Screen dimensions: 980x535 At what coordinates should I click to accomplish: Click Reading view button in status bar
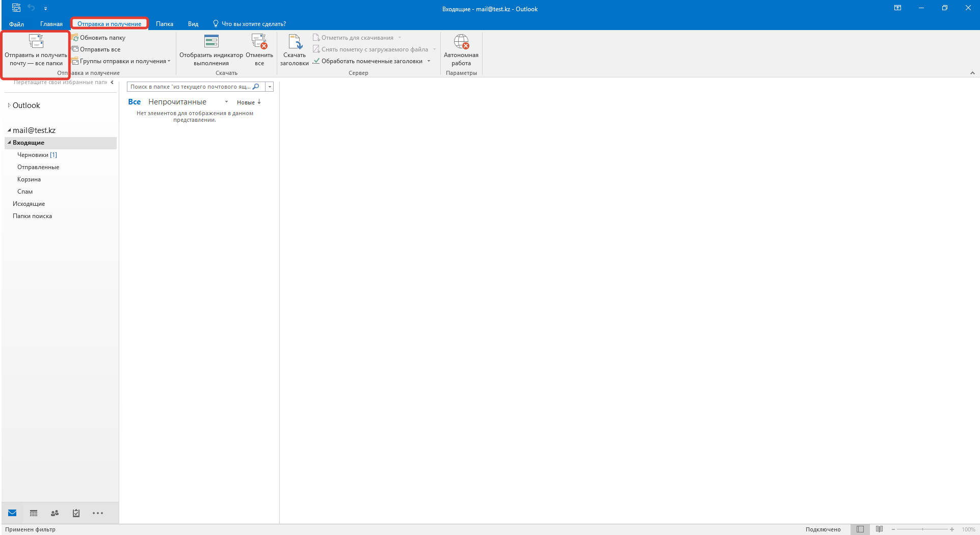click(879, 529)
